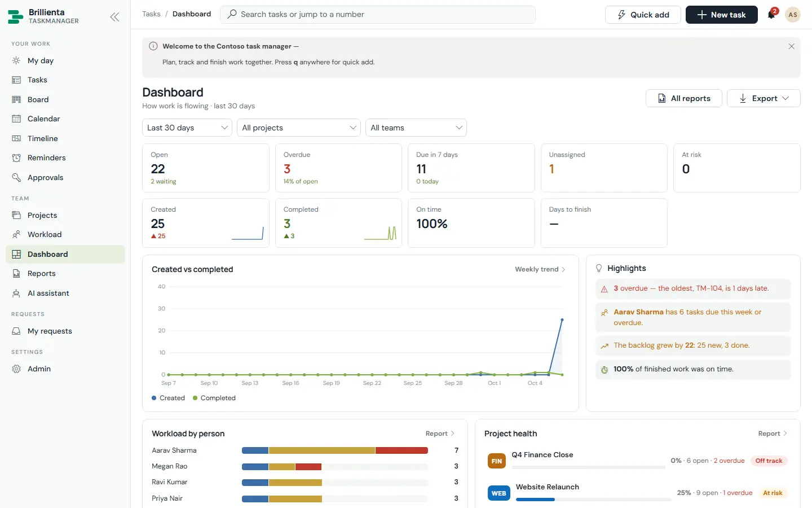Screen dimensions: 812x508
Task: Click the overdue warning triangle icon
Action: tap(604, 289)
